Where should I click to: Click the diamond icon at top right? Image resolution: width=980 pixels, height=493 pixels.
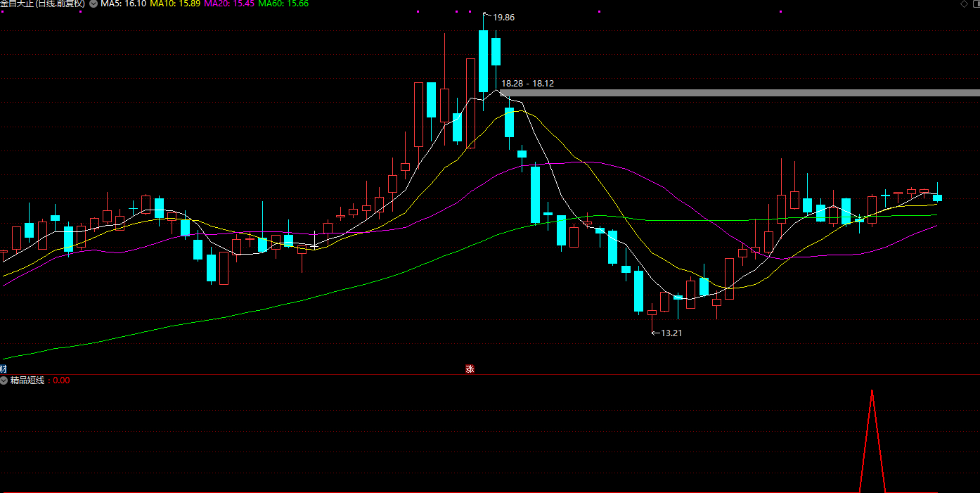click(x=963, y=4)
